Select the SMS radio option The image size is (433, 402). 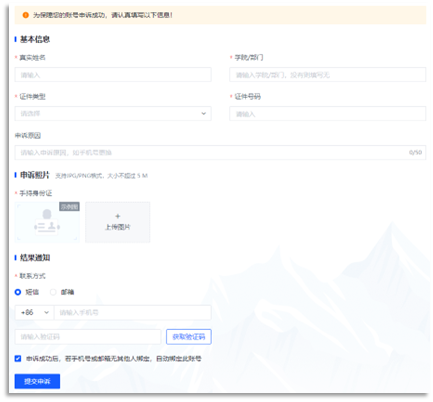point(18,292)
